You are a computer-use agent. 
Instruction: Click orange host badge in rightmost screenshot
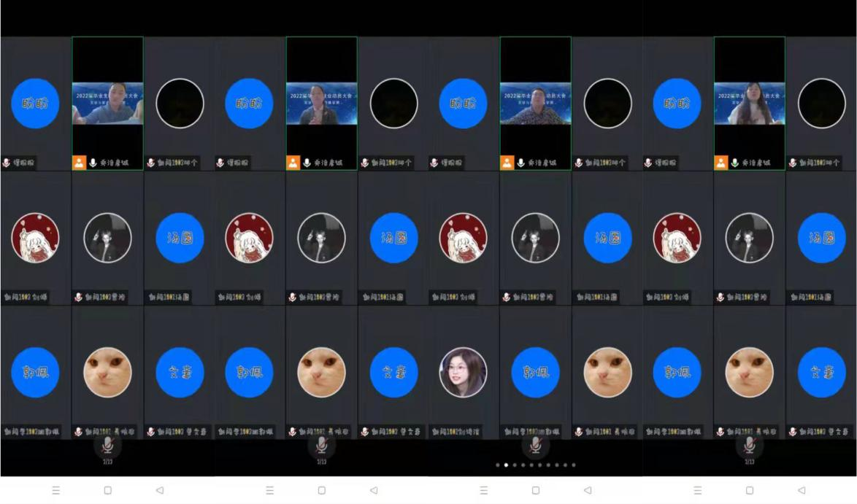pos(721,163)
